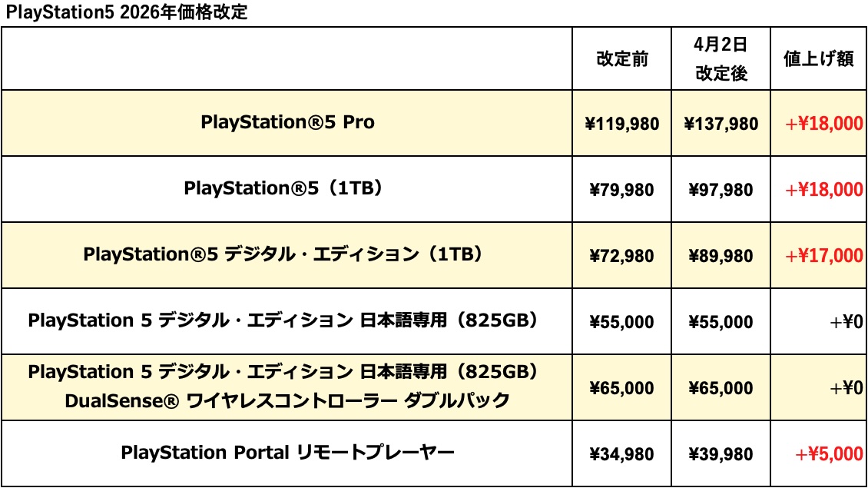
Task: Click the ¥39,980 revised Portal price
Action: pyautogui.click(x=721, y=454)
